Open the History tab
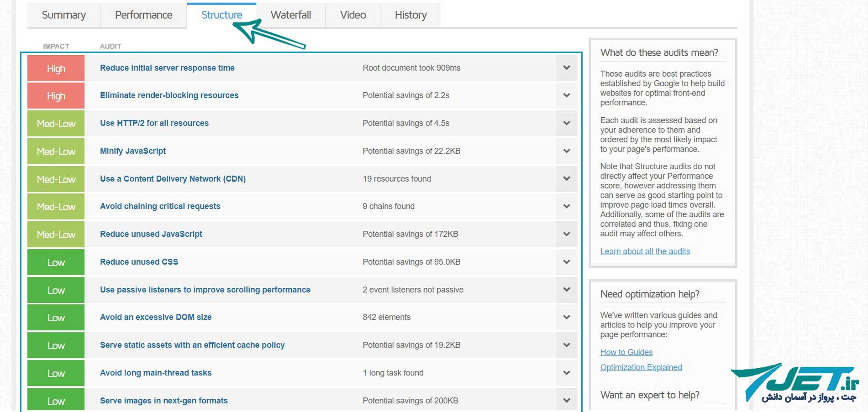 [410, 15]
